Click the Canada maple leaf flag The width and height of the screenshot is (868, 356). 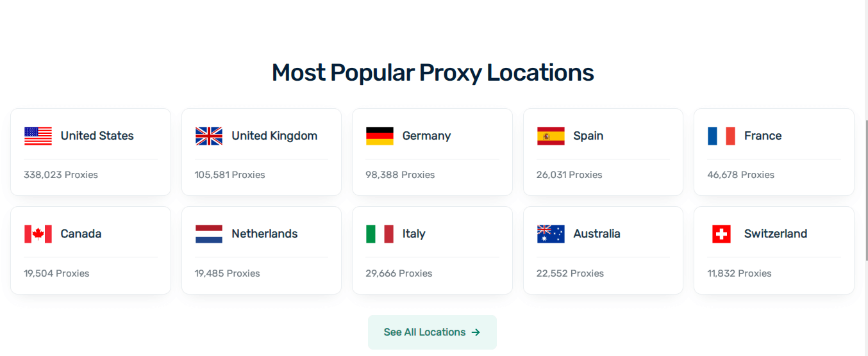[x=38, y=234]
